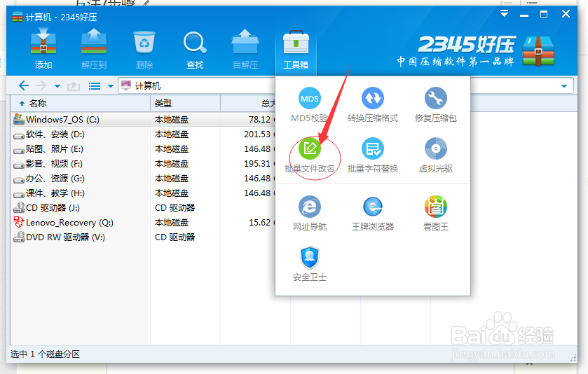Image resolution: width=588 pixels, height=374 pixels.
Task: Click the status bar text 选中 1 个磁盘分区
Action: coord(45,354)
